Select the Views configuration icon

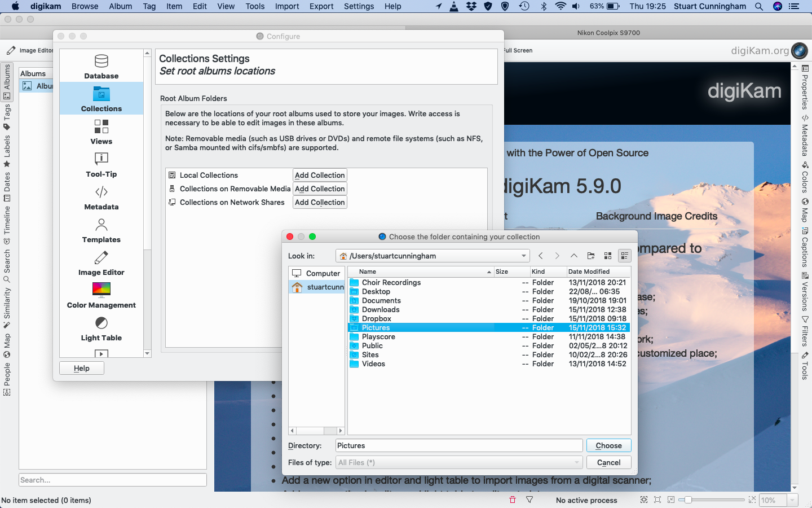[101, 132]
